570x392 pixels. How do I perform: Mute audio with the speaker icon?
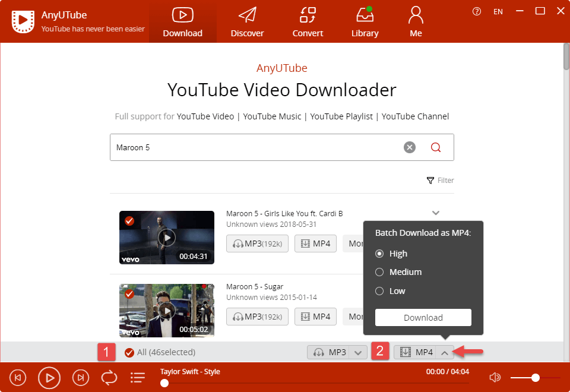(x=495, y=378)
